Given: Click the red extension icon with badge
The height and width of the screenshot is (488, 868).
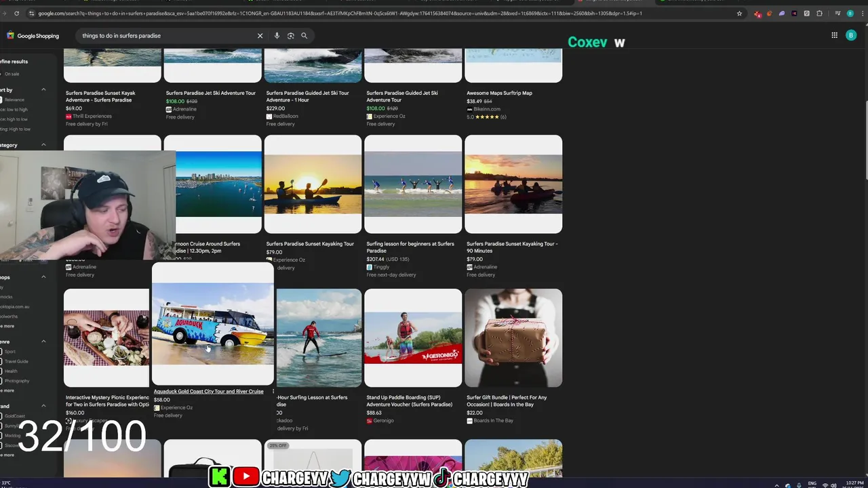Looking at the screenshot, I should (757, 14).
